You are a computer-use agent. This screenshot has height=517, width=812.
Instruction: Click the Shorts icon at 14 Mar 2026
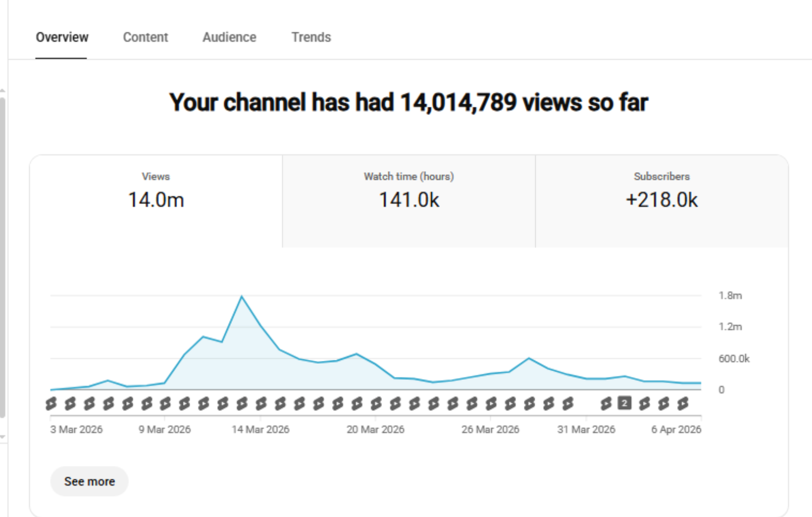pos(261,404)
